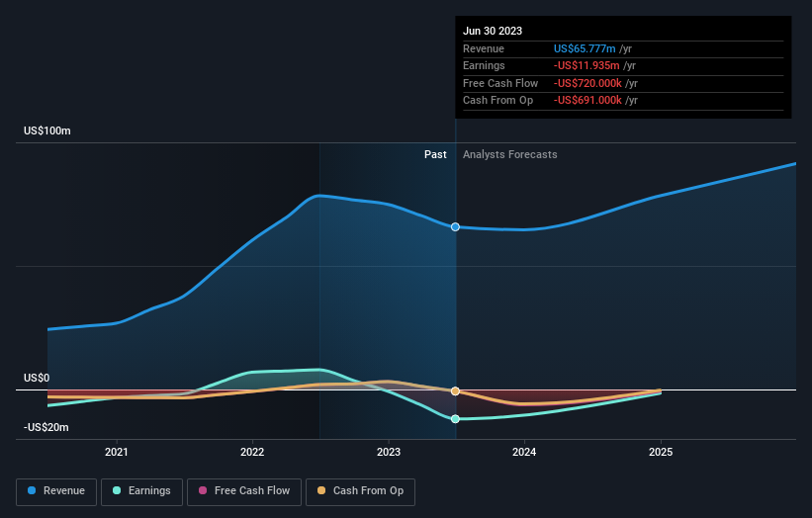The image size is (812, 518).
Task: Click the 2023 x-axis label
Action: click(x=389, y=453)
